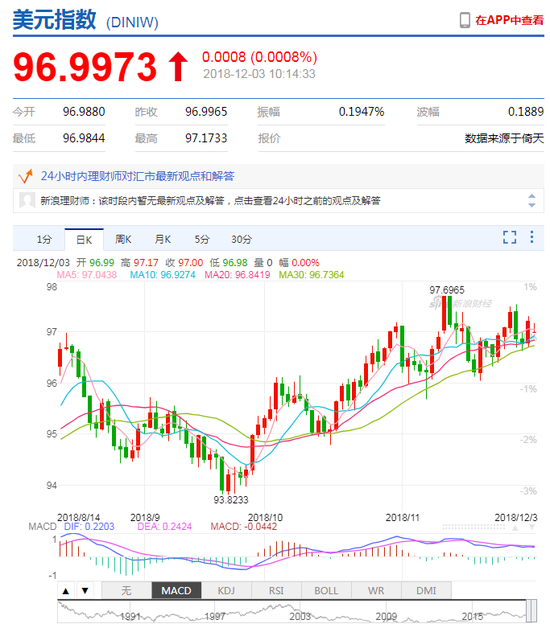Click the 新浪理财师 news message text
Image resolution: width=550 pixels, height=628 pixels.
point(210,200)
